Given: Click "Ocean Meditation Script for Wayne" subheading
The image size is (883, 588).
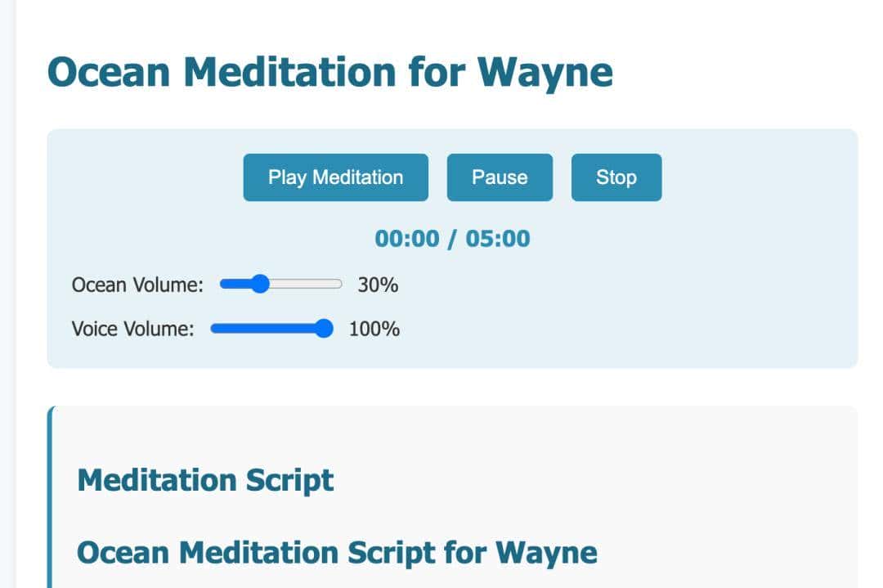Looking at the screenshot, I should click(337, 552).
